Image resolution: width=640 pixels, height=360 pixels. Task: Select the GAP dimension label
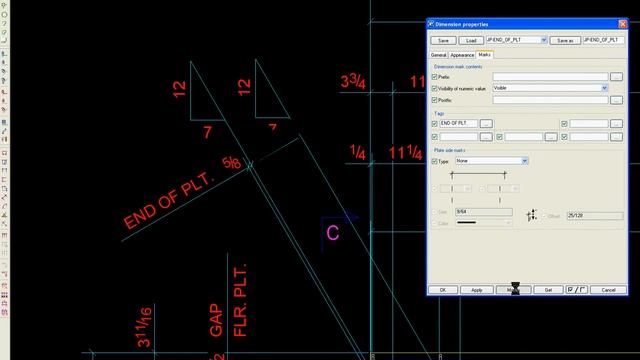[216, 320]
